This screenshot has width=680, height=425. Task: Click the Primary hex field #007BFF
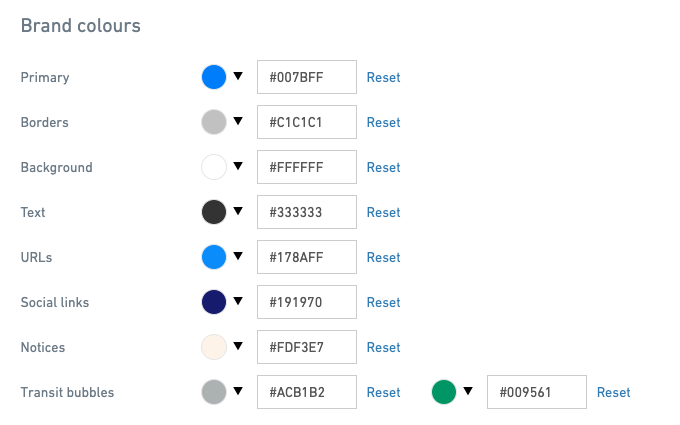[x=307, y=77]
